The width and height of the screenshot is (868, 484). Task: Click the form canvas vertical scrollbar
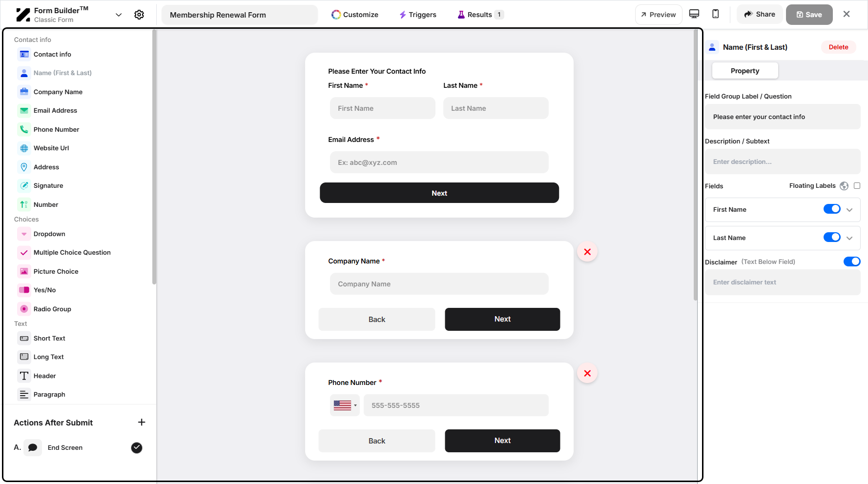click(x=696, y=165)
